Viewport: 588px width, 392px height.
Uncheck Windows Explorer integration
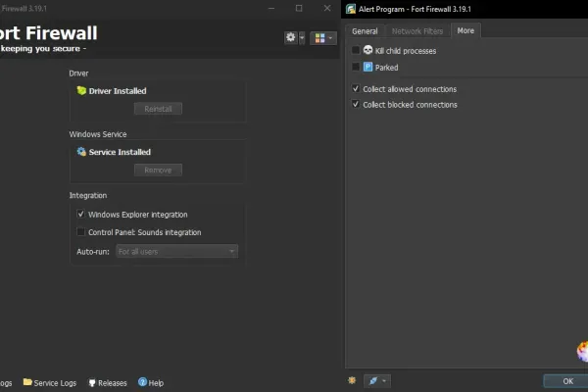[80, 214]
